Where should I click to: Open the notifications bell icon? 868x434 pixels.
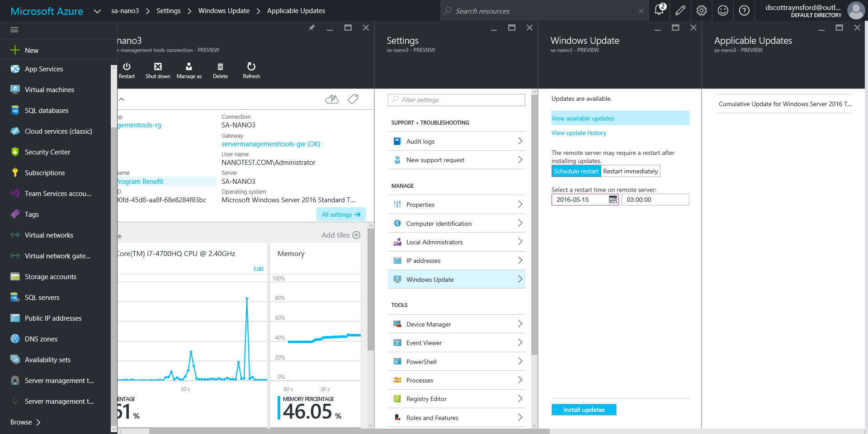pos(659,10)
